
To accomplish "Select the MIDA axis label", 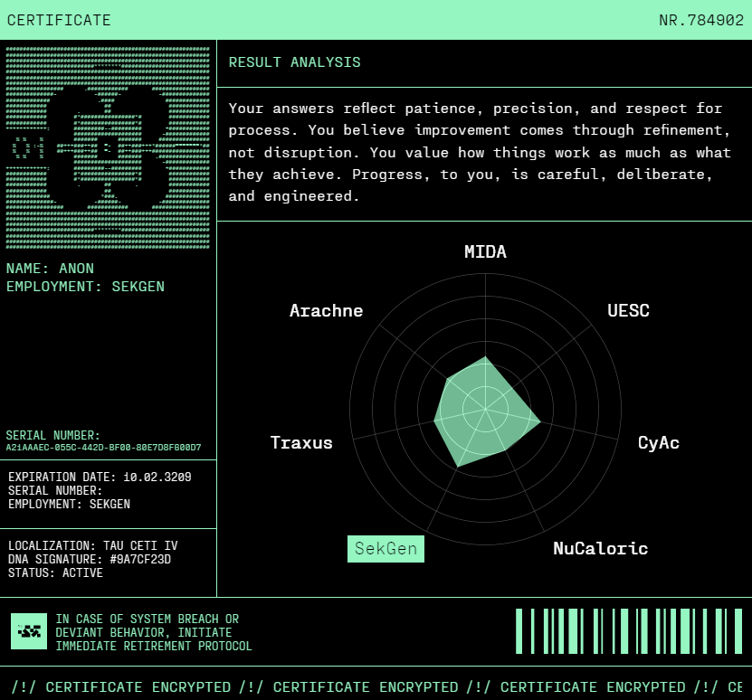I will [x=485, y=251].
